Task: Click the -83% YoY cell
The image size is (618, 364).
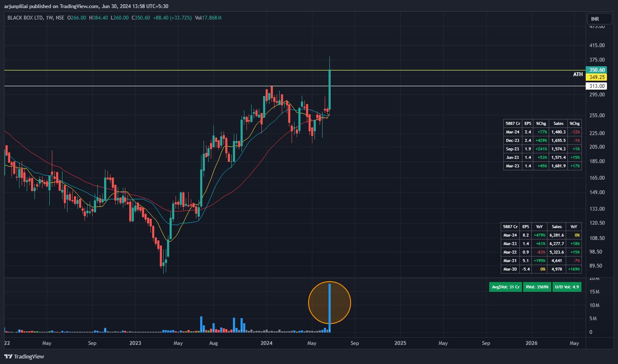Action: coord(539,252)
